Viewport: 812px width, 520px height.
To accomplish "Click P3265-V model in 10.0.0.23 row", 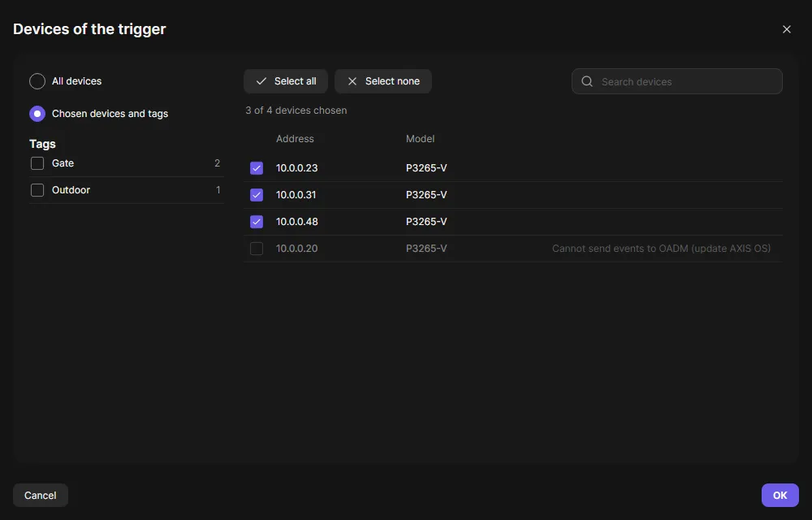I will pos(426,168).
